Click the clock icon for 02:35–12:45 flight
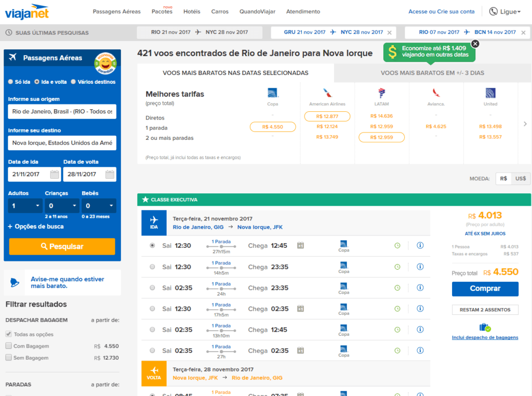532x396 pixels. click(397, 330)
